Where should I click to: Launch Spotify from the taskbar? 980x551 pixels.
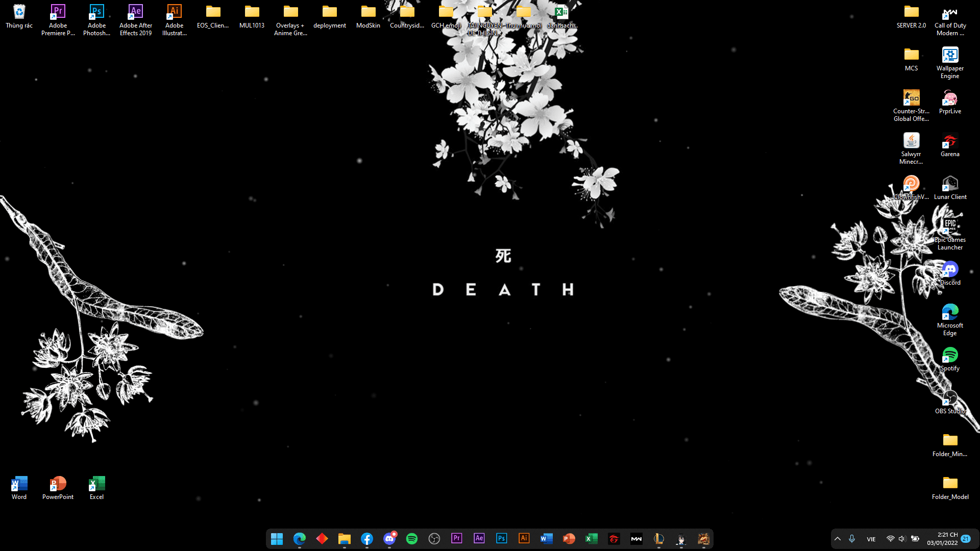[x=412, y=538]
